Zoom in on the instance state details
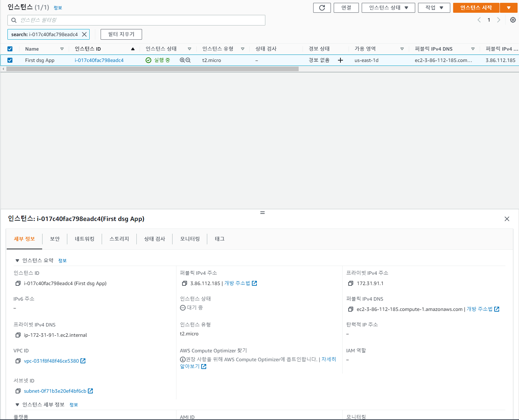The width and height of the screenshot is (519, 420). pyautogui.click(x=182, y=60)
